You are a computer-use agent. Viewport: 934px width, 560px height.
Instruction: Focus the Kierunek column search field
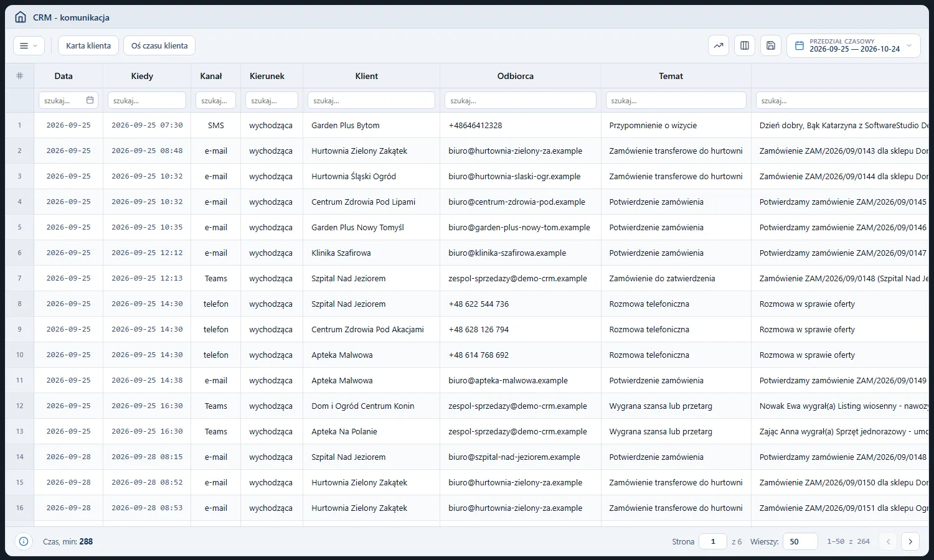(271, 100)
